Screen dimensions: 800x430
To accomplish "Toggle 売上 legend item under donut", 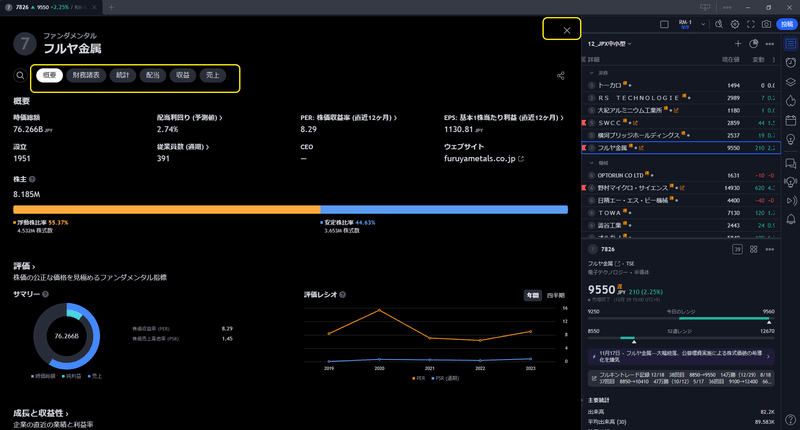I will [x=95, y=376].
